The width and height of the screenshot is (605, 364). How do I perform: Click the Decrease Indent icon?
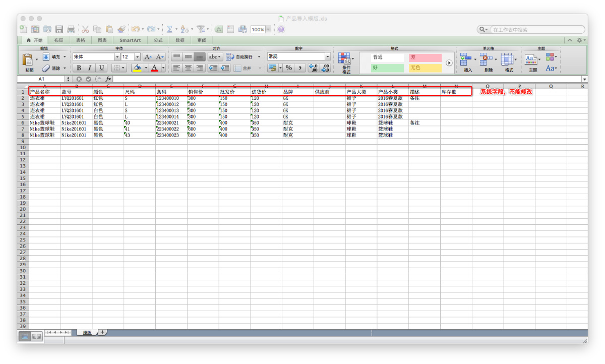(x=213, y=68)
